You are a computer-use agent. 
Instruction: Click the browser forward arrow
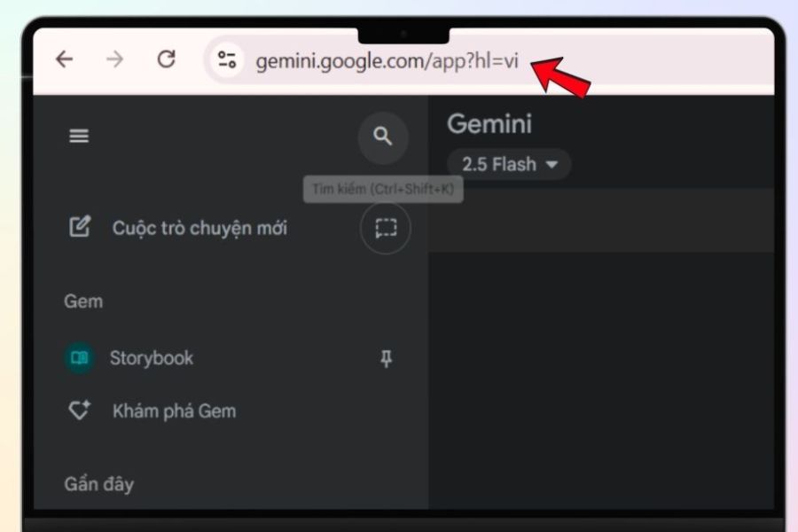(114, 59)
